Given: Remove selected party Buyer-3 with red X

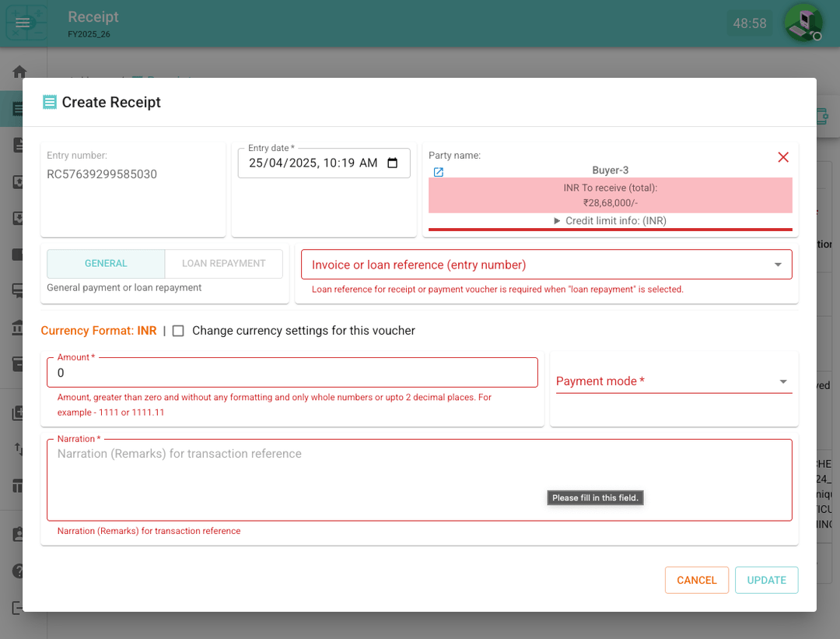Looking at the screenshot, I should pos(783,157).
